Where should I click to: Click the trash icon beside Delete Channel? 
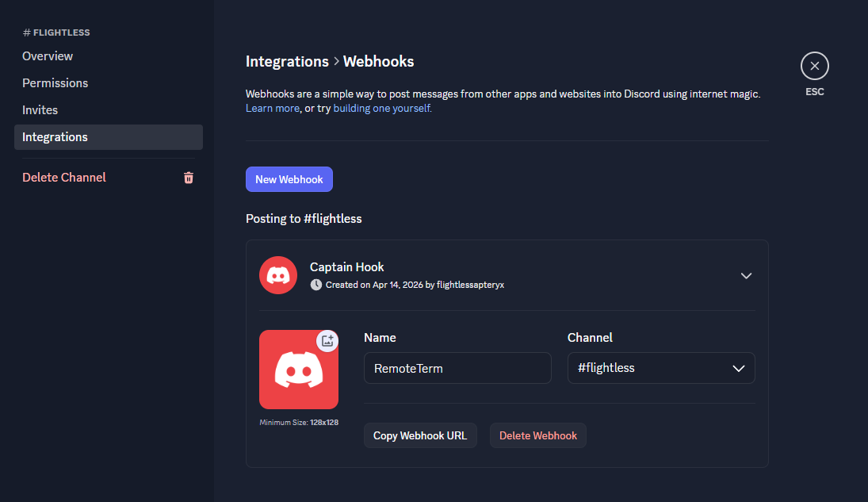tap(189, 178)
